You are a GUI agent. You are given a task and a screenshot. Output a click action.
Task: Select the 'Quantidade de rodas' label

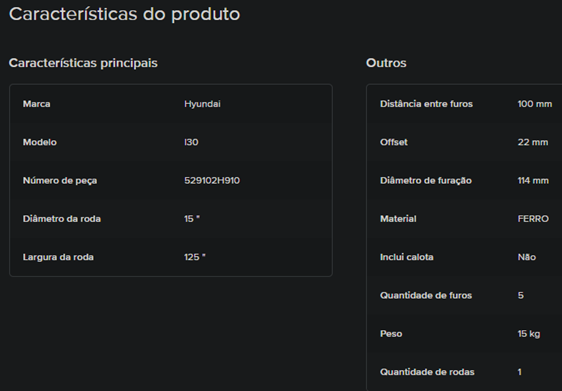pyautogui.click(x=427, y=372)
